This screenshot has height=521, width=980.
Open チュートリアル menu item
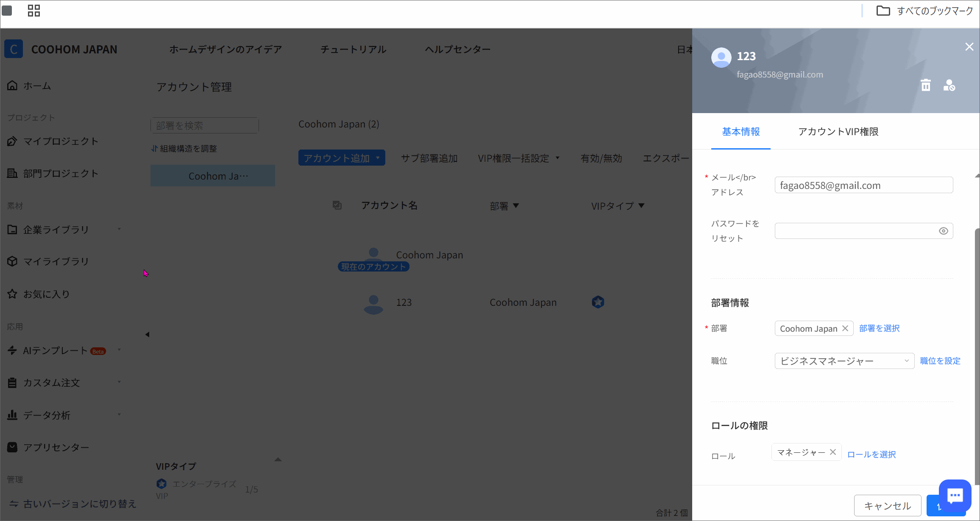point(353,49)
